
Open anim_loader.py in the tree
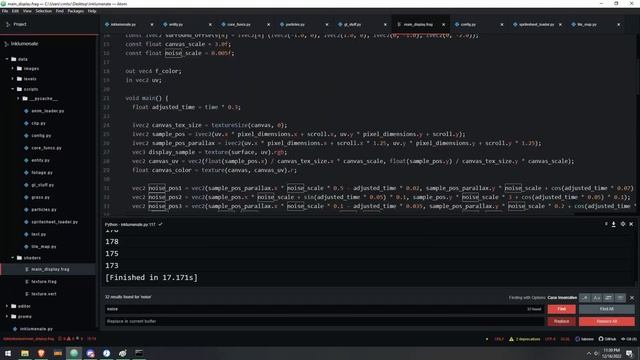pos(48,111)
